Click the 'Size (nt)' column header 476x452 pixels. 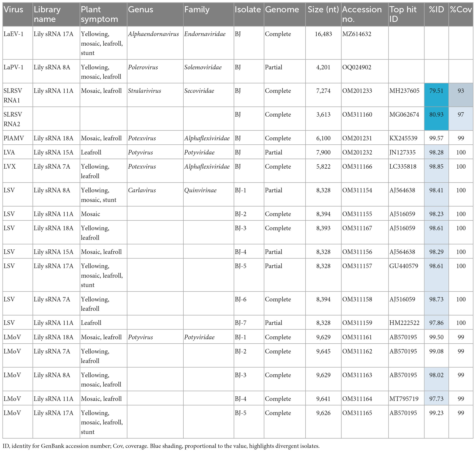coord(323,14)
